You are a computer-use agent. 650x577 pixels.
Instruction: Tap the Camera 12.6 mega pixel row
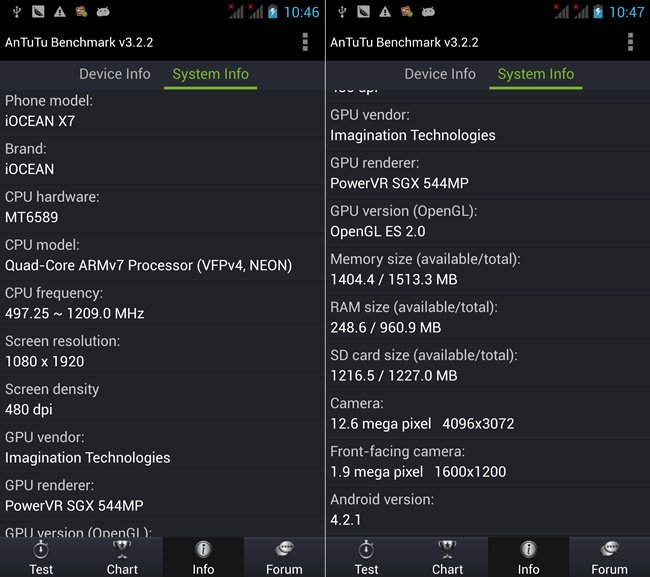click(x=487, y=413)
